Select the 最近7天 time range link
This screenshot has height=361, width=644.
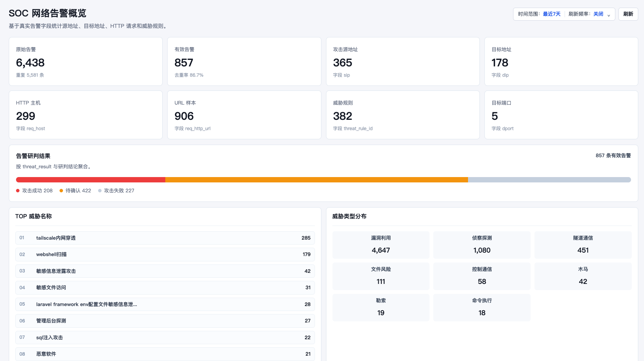point(552,14)
